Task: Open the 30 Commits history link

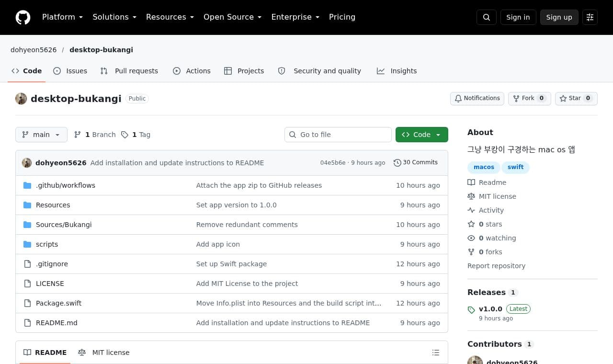Action: coord(416,163)
